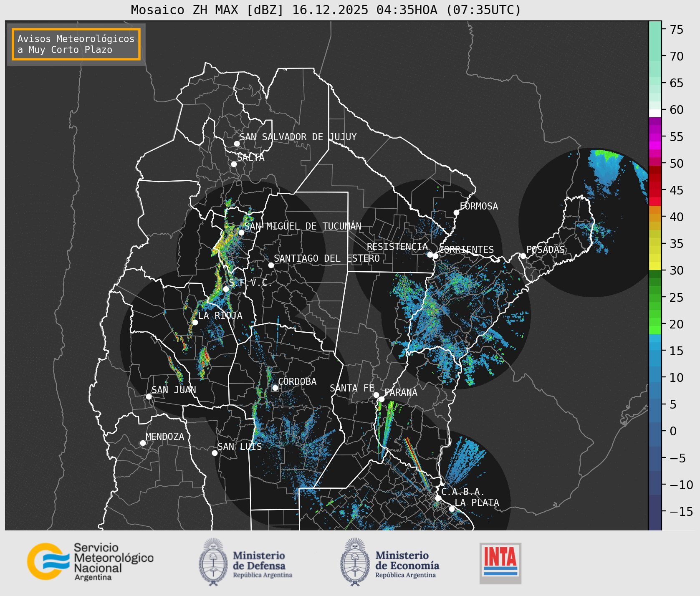The width and height of the screenshot is (700, 596).
Task: Click the Ministerio de Defensa emblem
Action: click(213, 562)
